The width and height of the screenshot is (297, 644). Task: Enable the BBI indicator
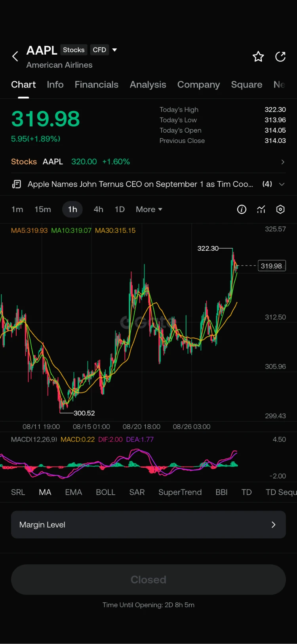click(x=221, y=492)
